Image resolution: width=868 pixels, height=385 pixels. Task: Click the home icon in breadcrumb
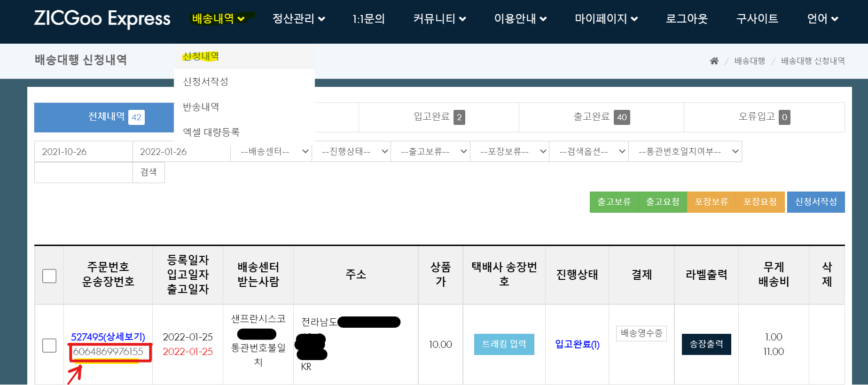714,61
